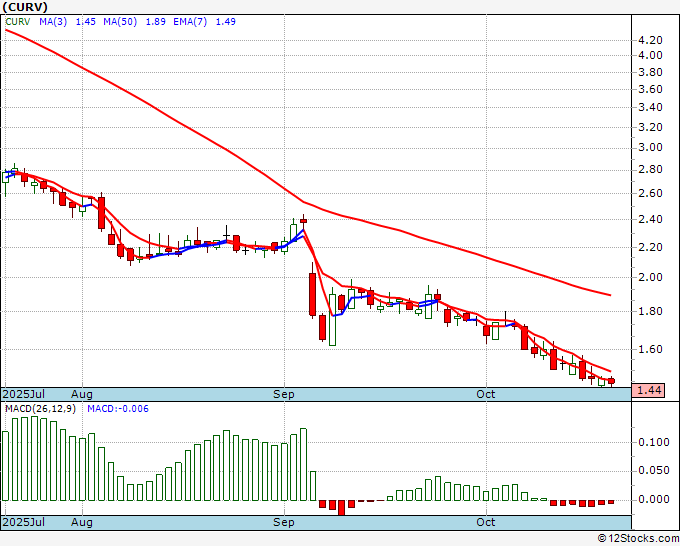Click the 0.100 MACD axis label
The image size is (680, 546).
pyautogui.click(x=654, y=442)
